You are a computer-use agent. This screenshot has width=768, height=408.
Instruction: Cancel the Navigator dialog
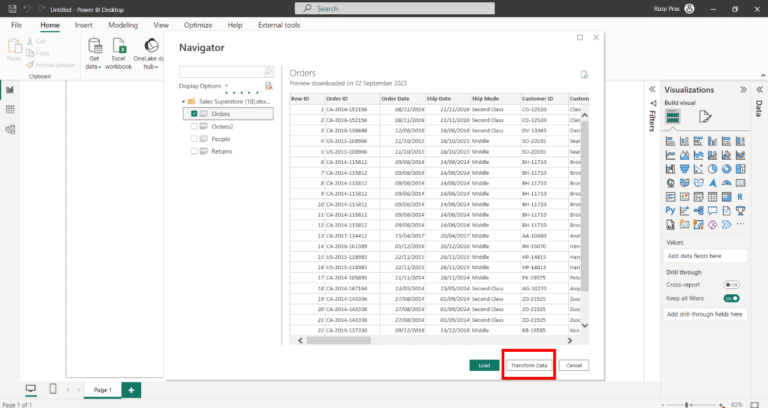tap(574, 365)
